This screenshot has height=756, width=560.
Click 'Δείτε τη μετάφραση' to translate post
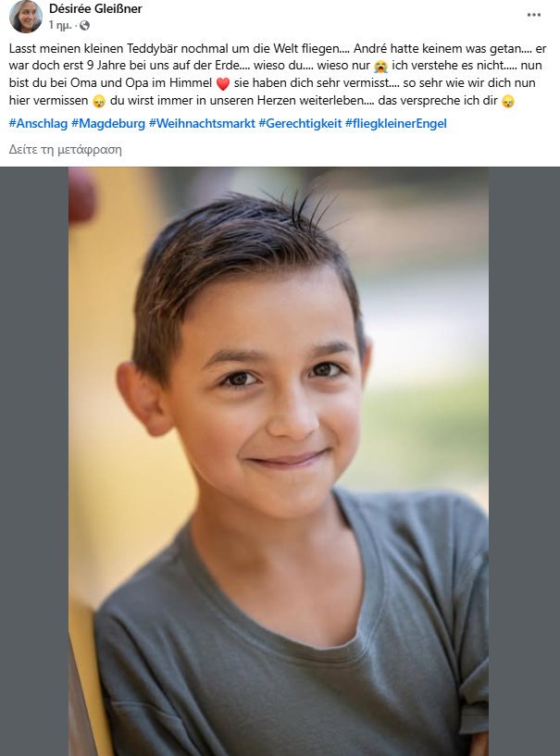click(65, 150)
